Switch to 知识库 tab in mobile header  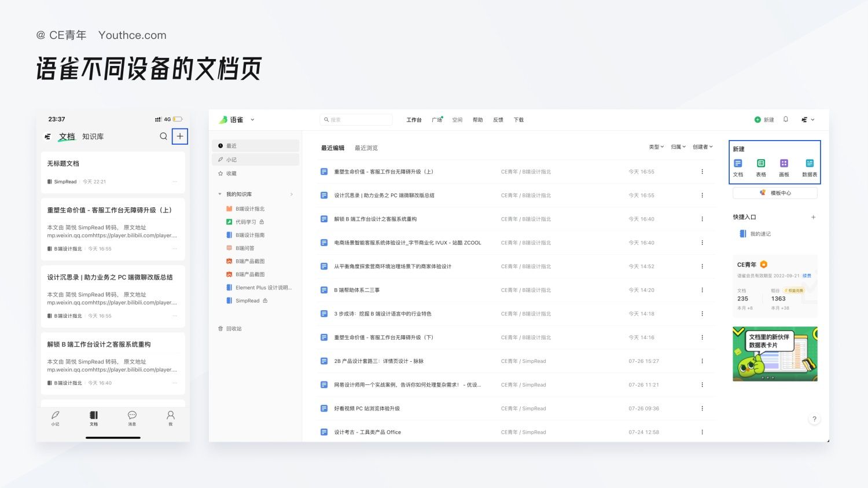(x=93, y=137)
